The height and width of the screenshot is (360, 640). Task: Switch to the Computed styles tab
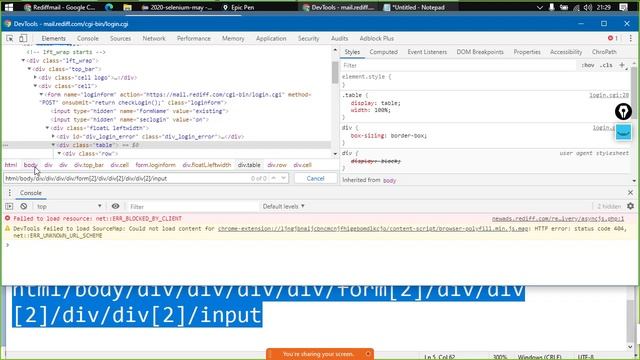(x=383, y=52)
